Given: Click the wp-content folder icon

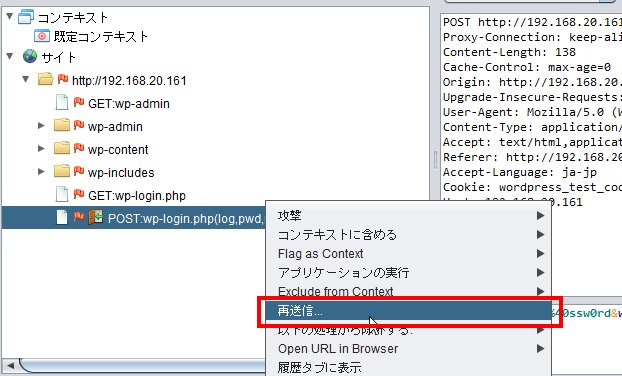Looking at the screenshot, I should click(62, 148).
